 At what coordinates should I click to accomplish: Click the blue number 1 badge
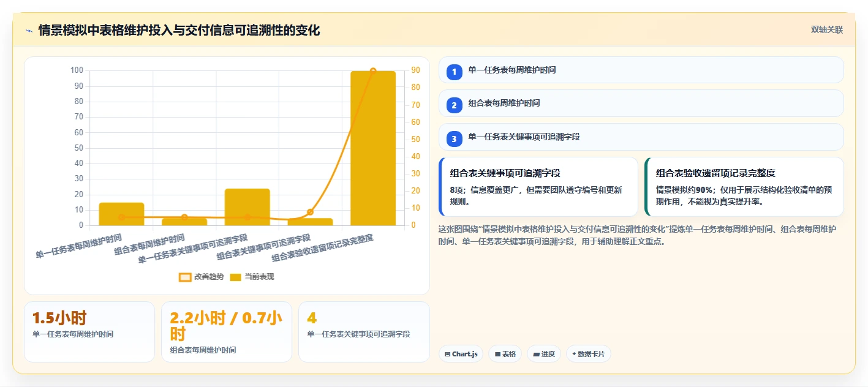[454, 72]
